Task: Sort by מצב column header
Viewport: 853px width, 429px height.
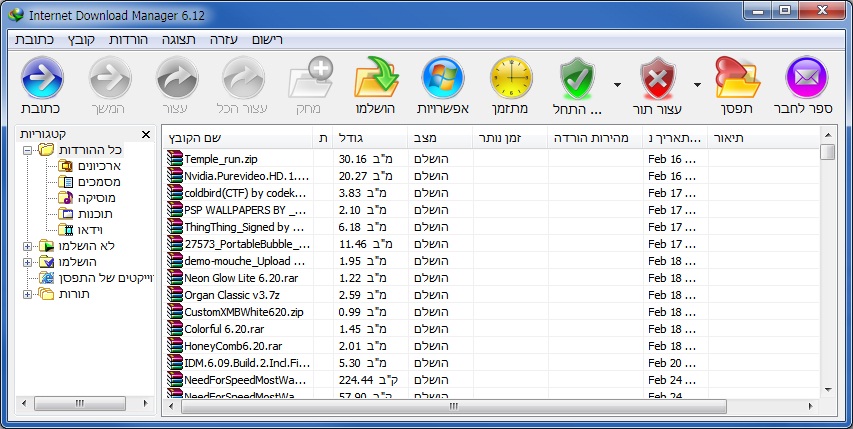Action: point(440,138)
